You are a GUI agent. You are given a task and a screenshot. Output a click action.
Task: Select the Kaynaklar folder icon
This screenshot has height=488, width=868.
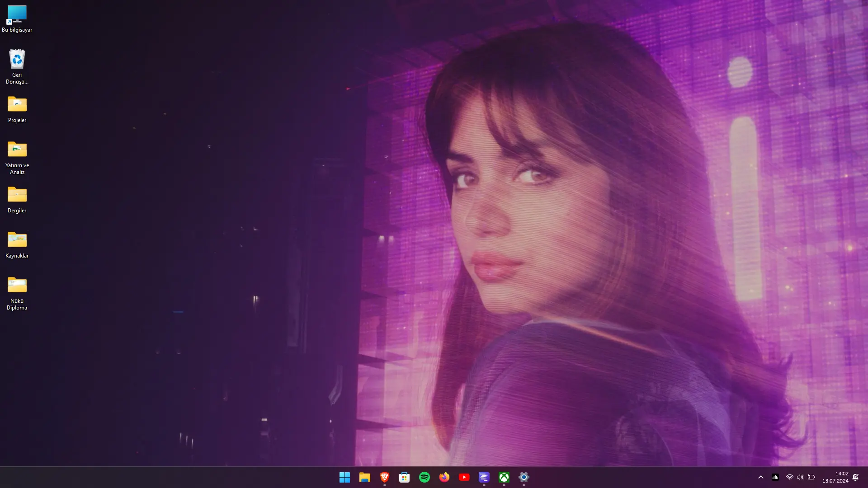click(17, 244)
